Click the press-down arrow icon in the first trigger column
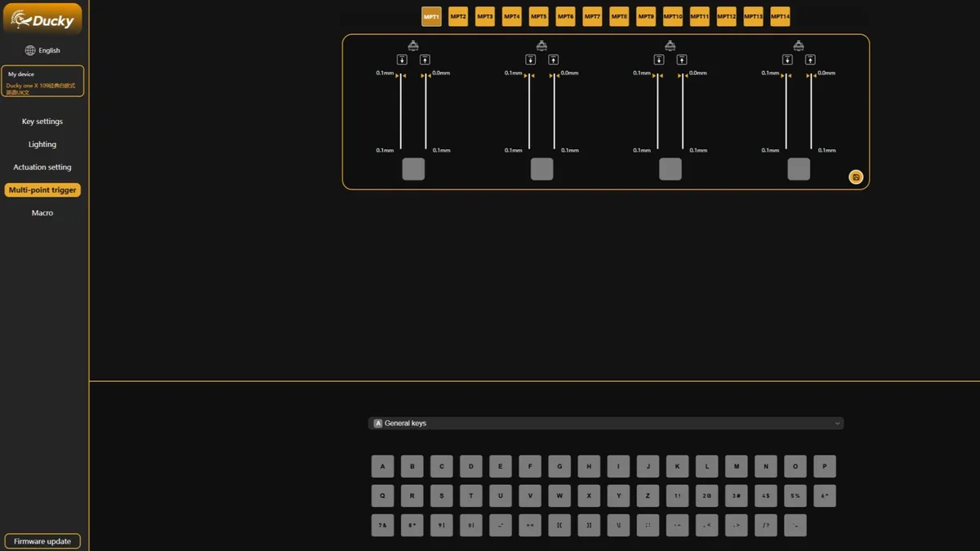The image size is (980, 551). coord(402,60)
